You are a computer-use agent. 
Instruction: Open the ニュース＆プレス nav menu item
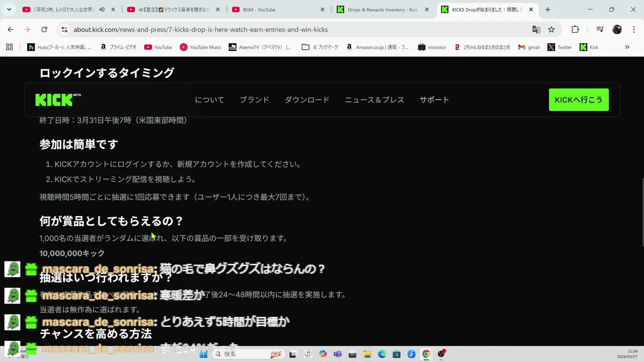374,100
